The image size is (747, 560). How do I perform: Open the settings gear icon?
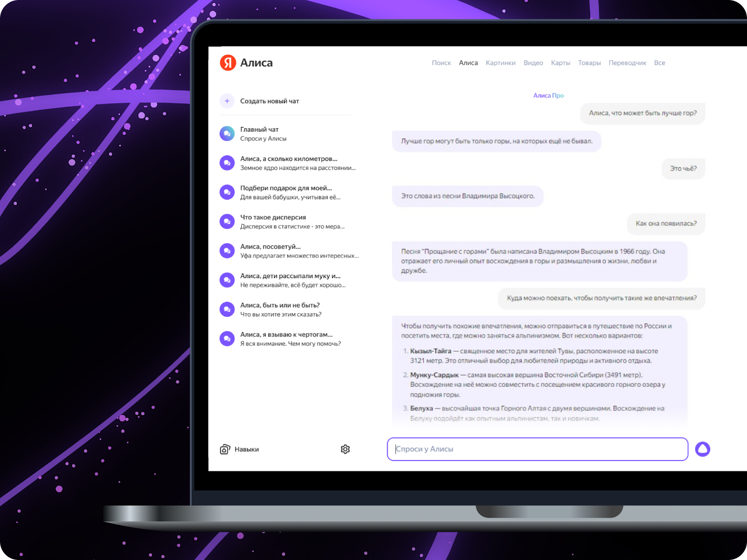pos(345,449)
